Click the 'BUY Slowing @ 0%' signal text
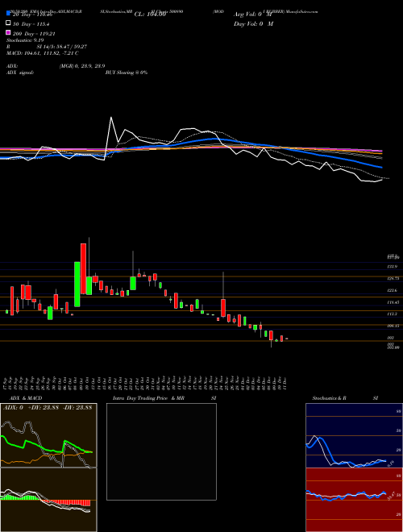This screenshot has width=403, height=532. (x=127, y=73)
